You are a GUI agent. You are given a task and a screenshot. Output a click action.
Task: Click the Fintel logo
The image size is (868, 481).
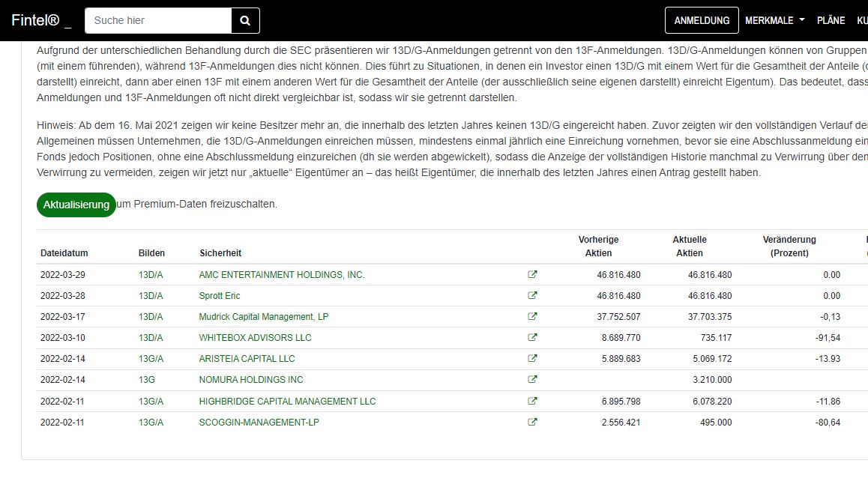(x=34, y=20)
